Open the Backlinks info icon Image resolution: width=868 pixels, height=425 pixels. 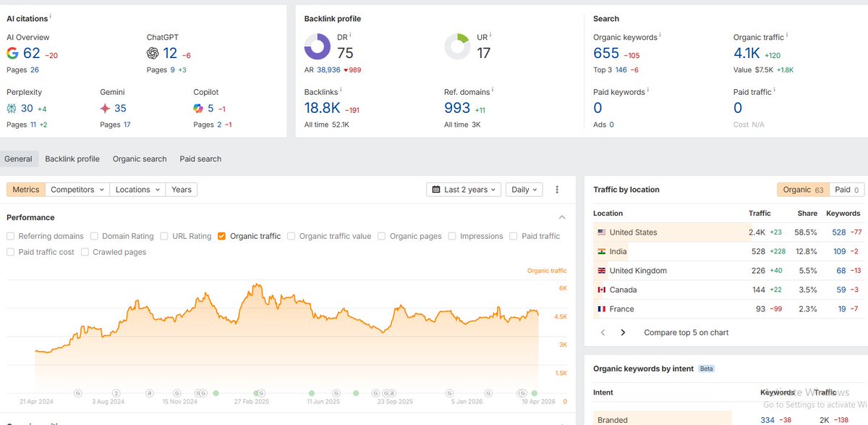[341, 91]
